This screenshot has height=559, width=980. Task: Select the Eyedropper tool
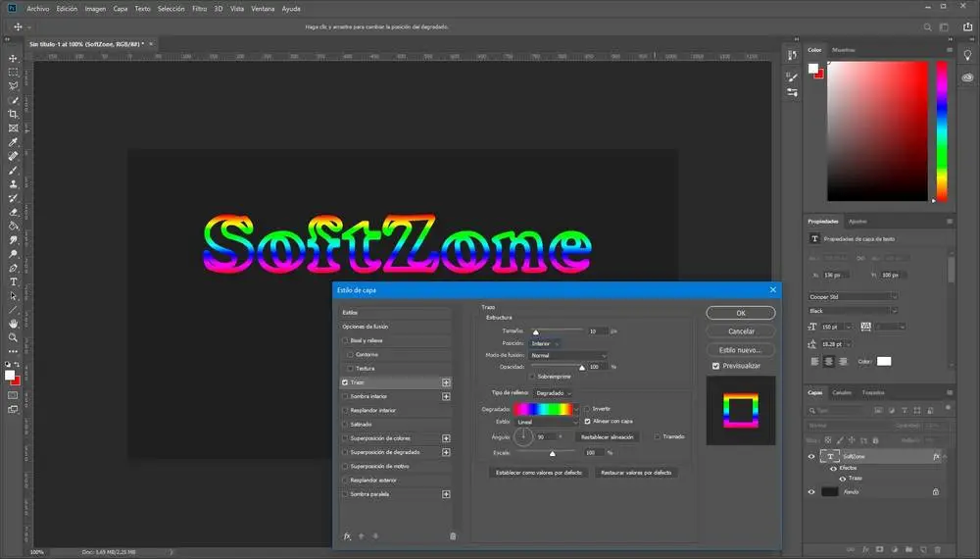[13, 142]
